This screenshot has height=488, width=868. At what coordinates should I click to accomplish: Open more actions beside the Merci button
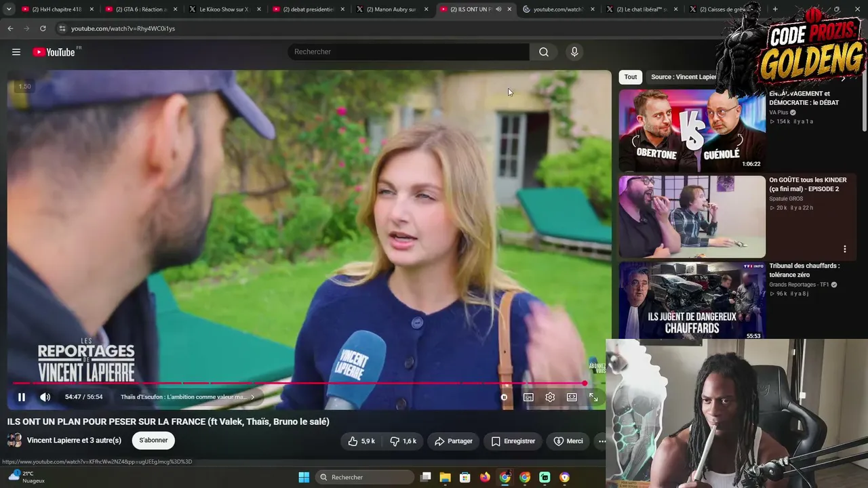coord(601,441)
